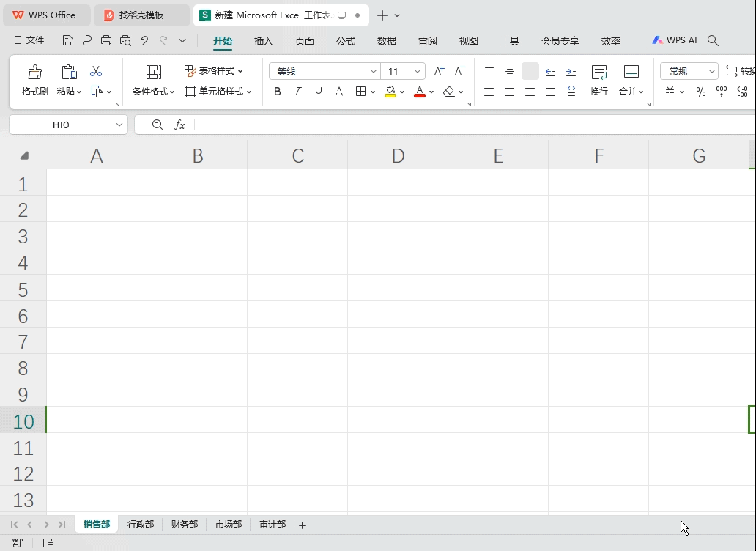Click the Paste clipboard icon

coord(69,72)
